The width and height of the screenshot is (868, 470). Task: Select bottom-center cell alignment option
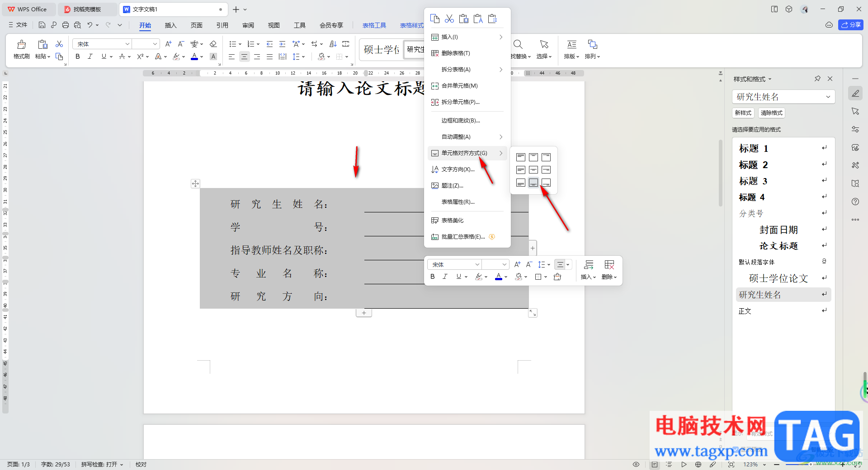click(x=533, y=183)
